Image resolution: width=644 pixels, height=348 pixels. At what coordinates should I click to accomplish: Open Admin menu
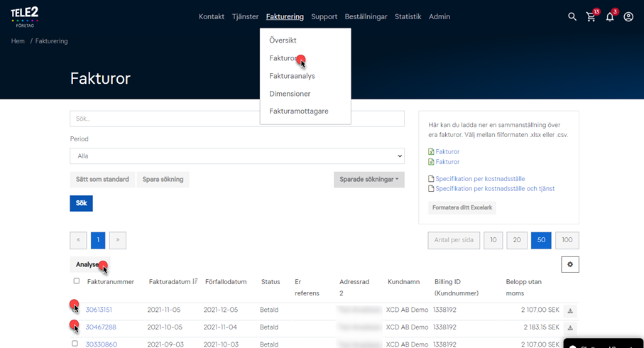[440, 17]
